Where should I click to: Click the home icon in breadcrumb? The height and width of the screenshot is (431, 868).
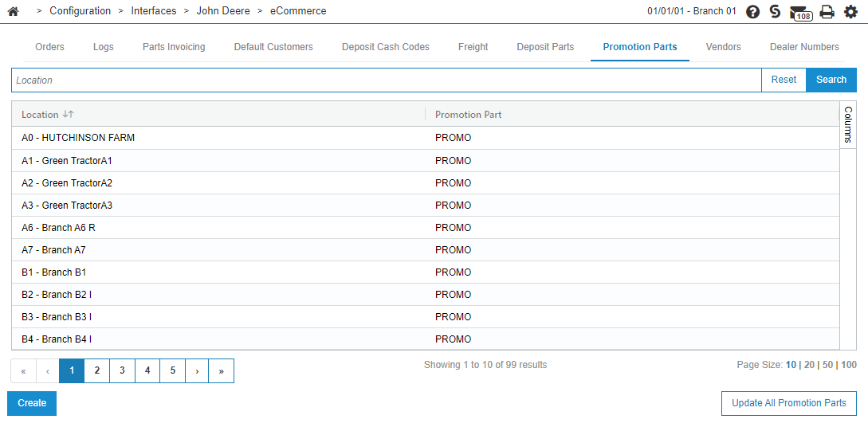click(13, 11)
